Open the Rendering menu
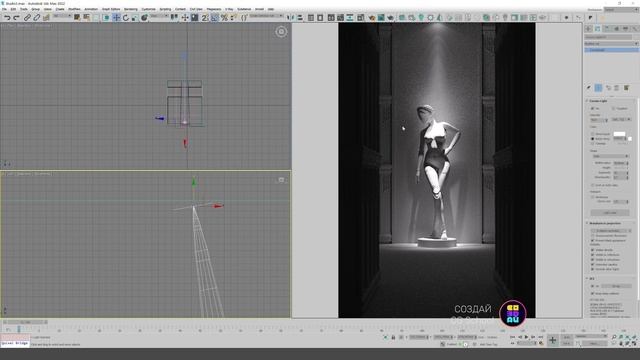This screenshot has height=360, width=640. [131, 9]
